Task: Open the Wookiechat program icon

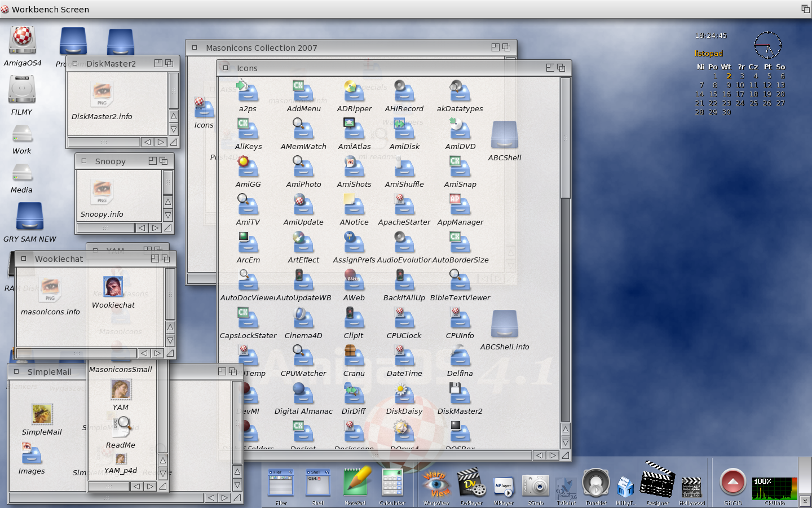Action: 113,287
